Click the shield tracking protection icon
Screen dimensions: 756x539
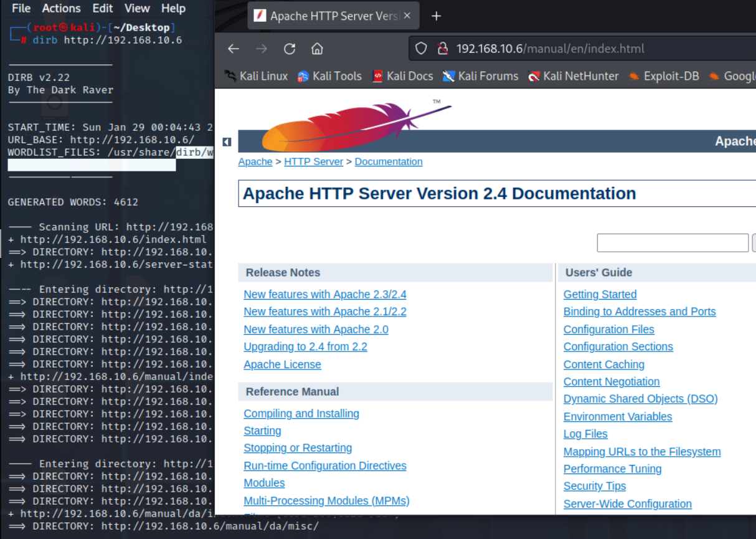pos(421,49)
